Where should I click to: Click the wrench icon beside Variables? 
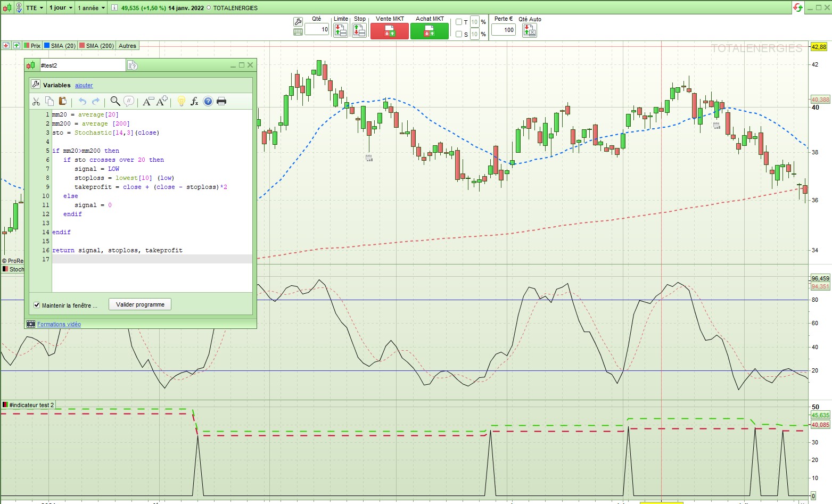(x=36, y=84)
